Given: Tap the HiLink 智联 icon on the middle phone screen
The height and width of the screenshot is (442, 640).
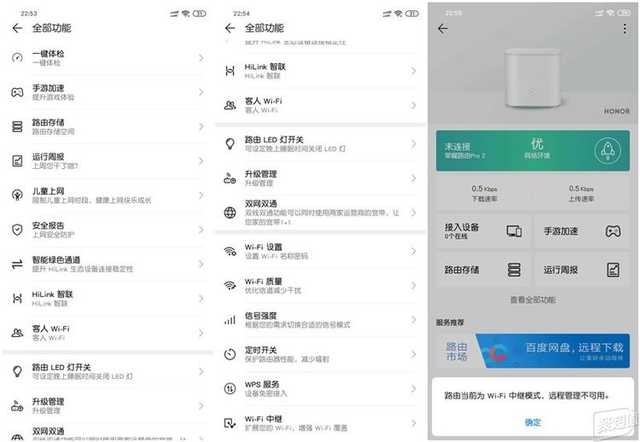Looking at the screenshot, I should pos(230,71).
